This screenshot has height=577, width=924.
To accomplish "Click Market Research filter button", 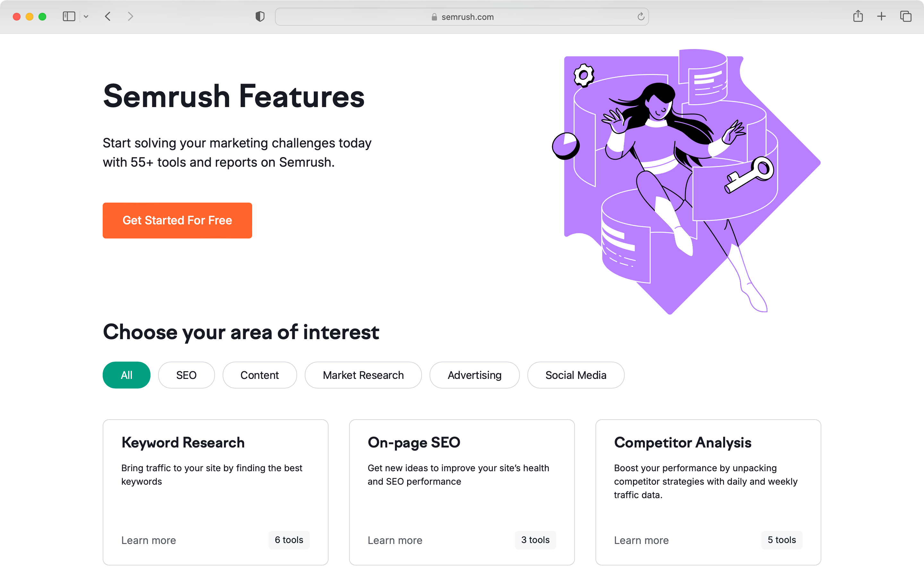I will (363, 374).
